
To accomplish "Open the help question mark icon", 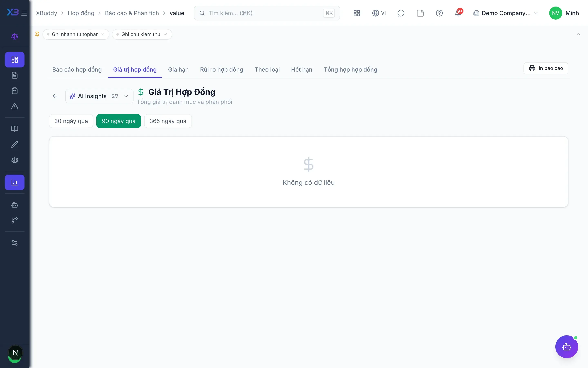I will pyautogui.click(x=439, y=13).
